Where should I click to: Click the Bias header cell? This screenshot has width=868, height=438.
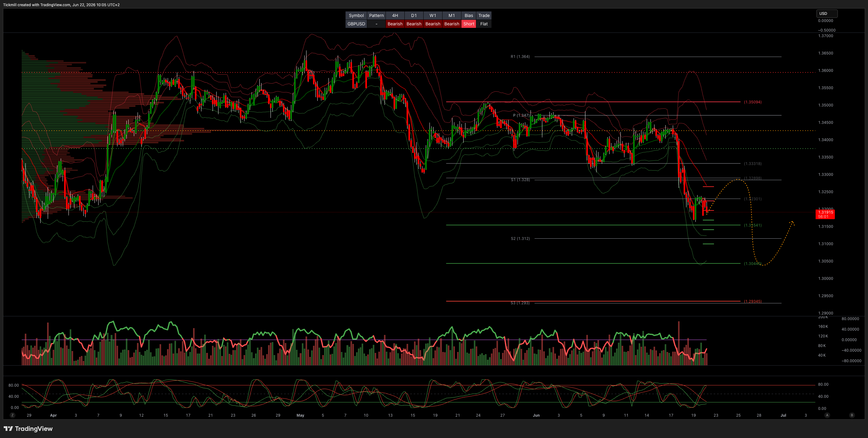(469, 15)
